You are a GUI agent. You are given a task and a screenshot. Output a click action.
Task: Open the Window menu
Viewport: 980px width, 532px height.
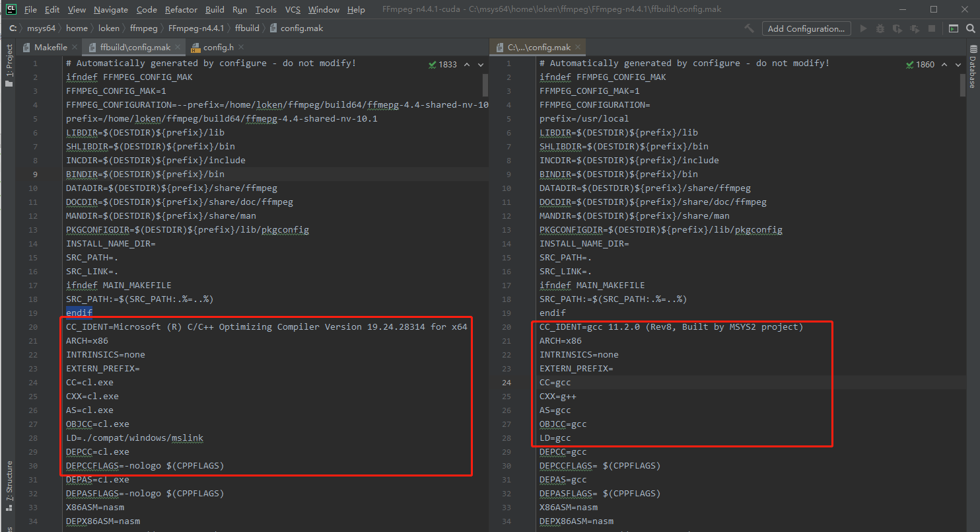click(x=324, y=9)
